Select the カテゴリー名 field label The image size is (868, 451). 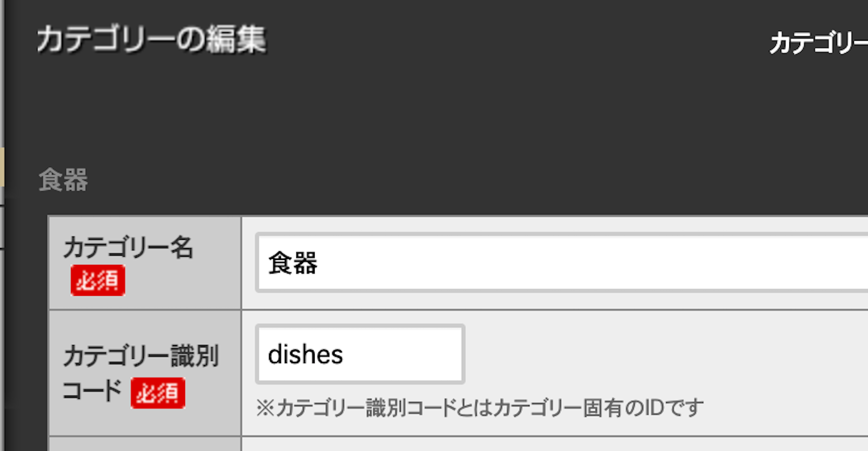tap(128, 247)
